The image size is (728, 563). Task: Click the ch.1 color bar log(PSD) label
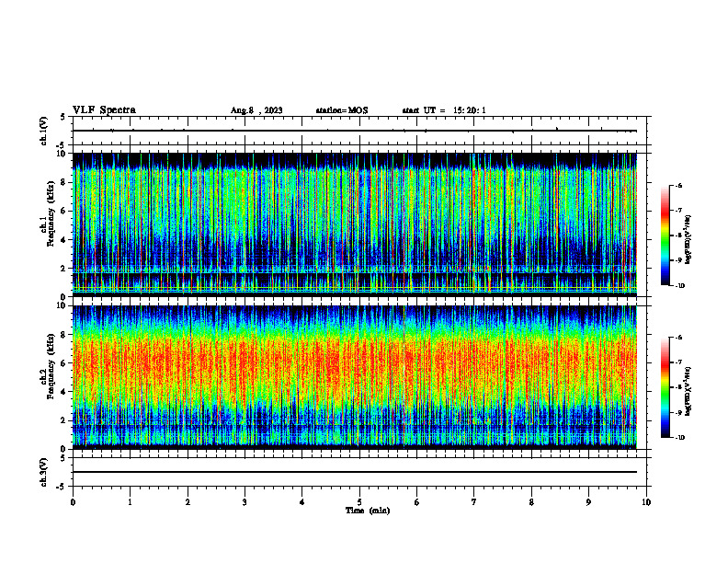(688, 240)
